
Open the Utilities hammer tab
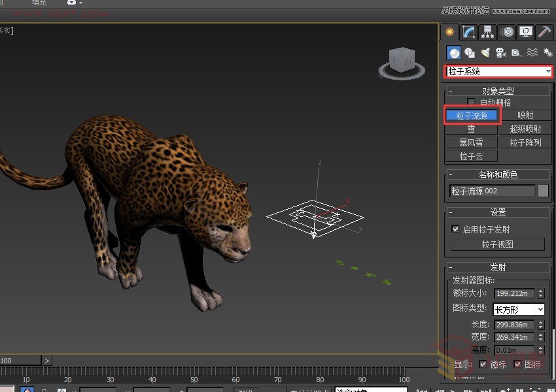point(544,32)
